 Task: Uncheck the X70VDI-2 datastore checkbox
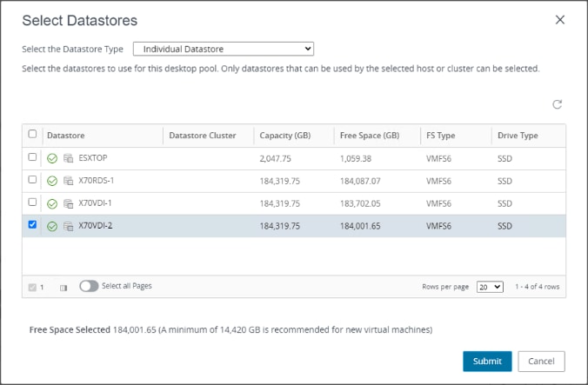(33, 225)
